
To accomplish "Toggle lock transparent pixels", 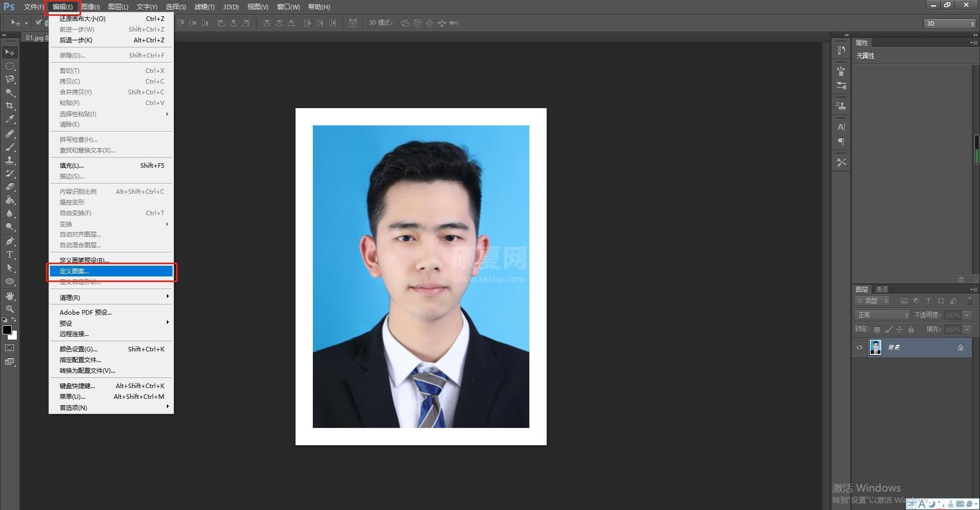I will click(877, 329).
